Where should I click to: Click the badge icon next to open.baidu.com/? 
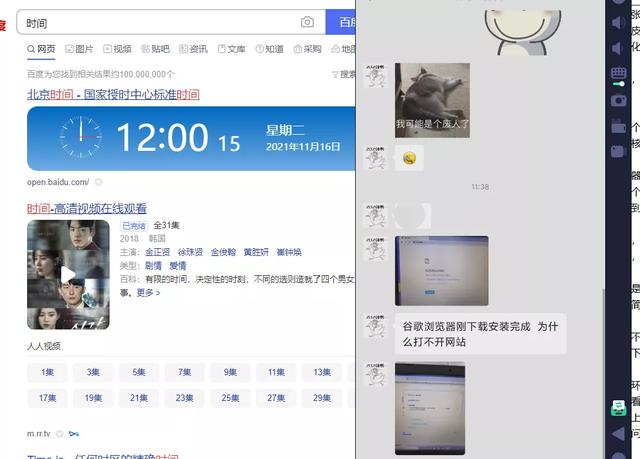(98, 182)
